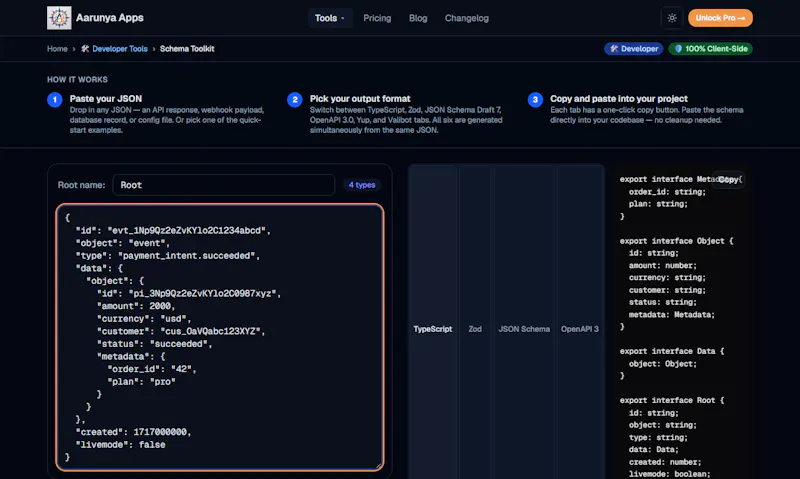
Task: Click inside the JSON input textarea
Action: pos(219,337)
